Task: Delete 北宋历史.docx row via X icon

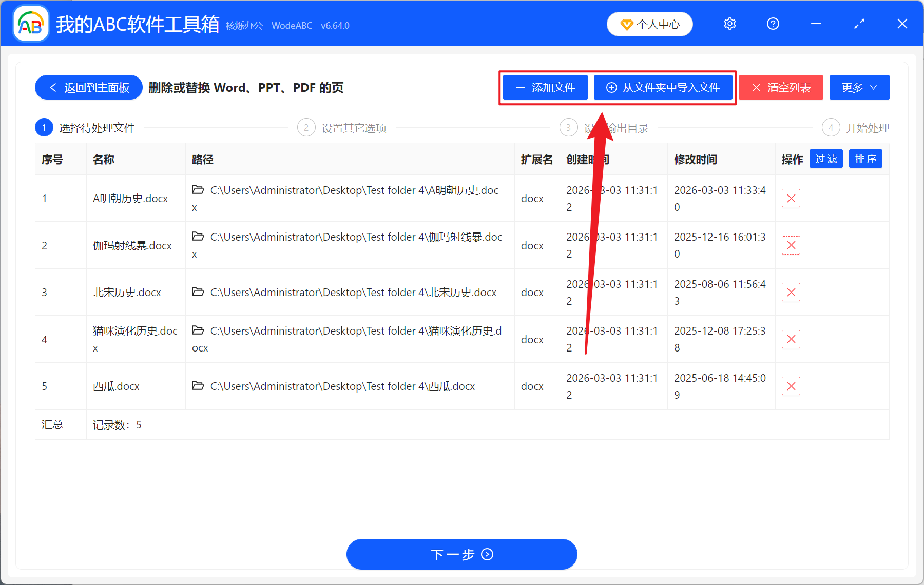Action: point(791,292)
